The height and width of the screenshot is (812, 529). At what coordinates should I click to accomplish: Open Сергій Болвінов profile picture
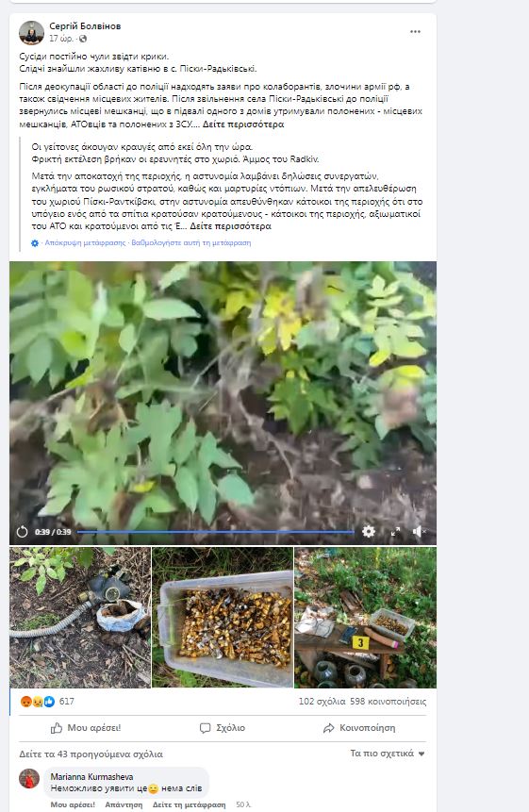pyautogui.click(x=31, y=33)
